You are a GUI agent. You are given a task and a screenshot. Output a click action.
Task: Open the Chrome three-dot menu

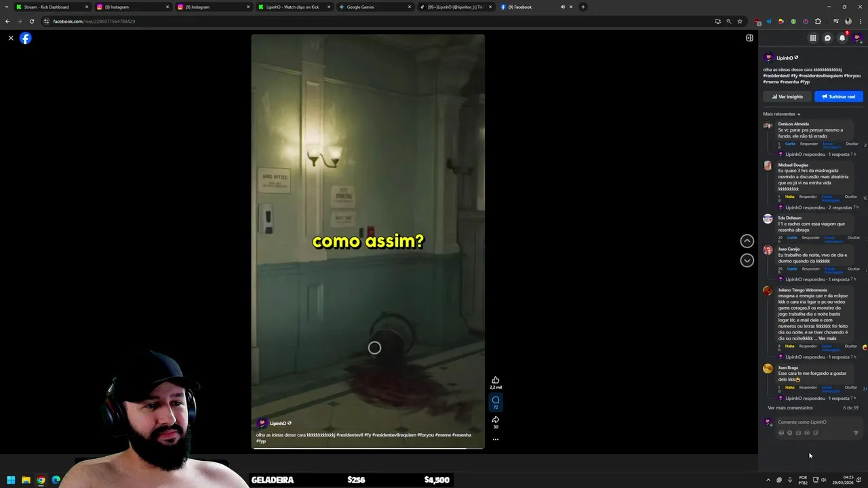tap(860, 21)
